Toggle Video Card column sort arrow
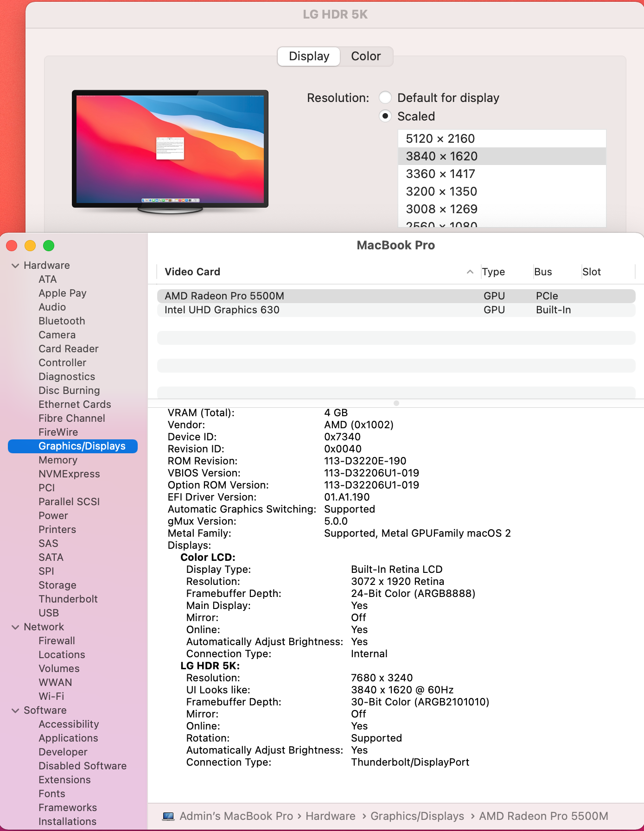644x831 pixels. click(470, 272)
